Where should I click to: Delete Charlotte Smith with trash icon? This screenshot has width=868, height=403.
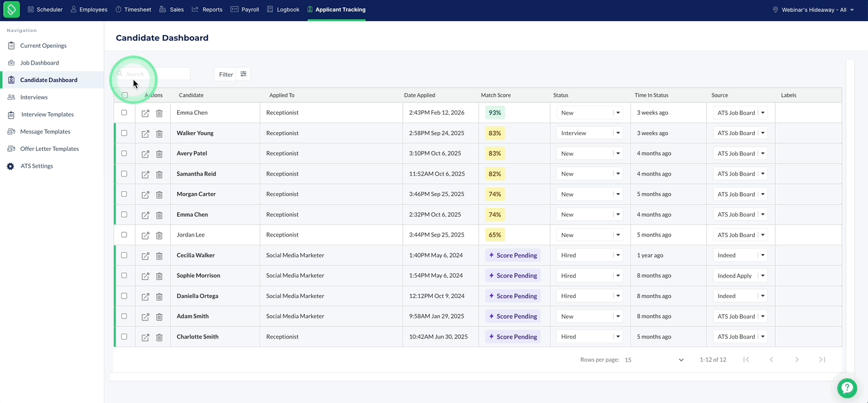click(159, 337)
